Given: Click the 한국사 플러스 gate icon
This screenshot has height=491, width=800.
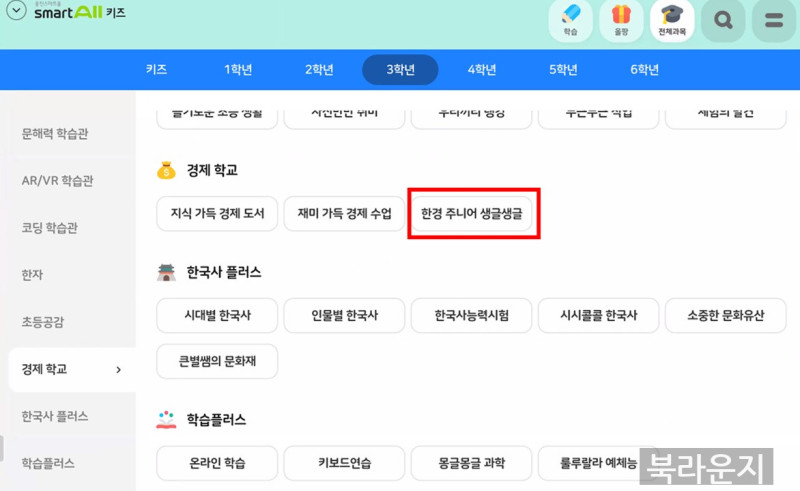Looking at the screenshot, I should pyautogui.click(x=166, y=272).
